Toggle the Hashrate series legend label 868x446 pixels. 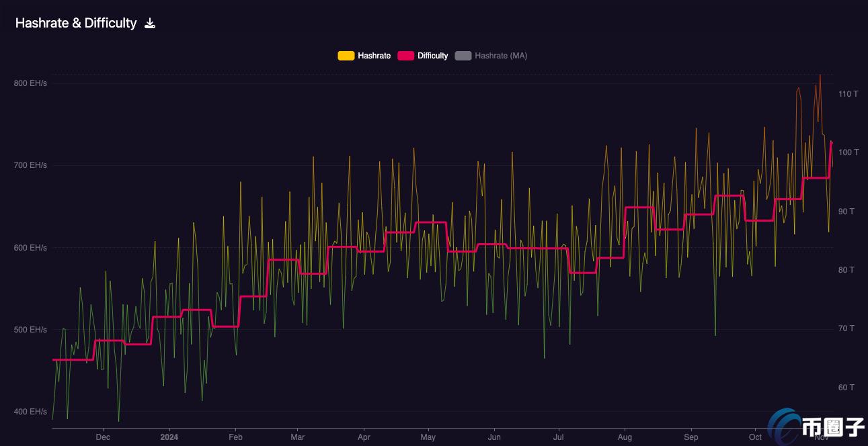(374, 56)
